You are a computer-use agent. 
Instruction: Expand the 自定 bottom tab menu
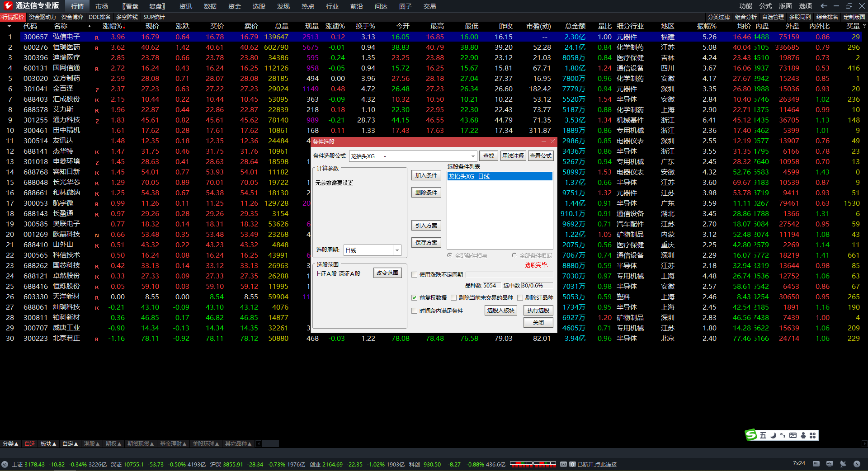70,444
